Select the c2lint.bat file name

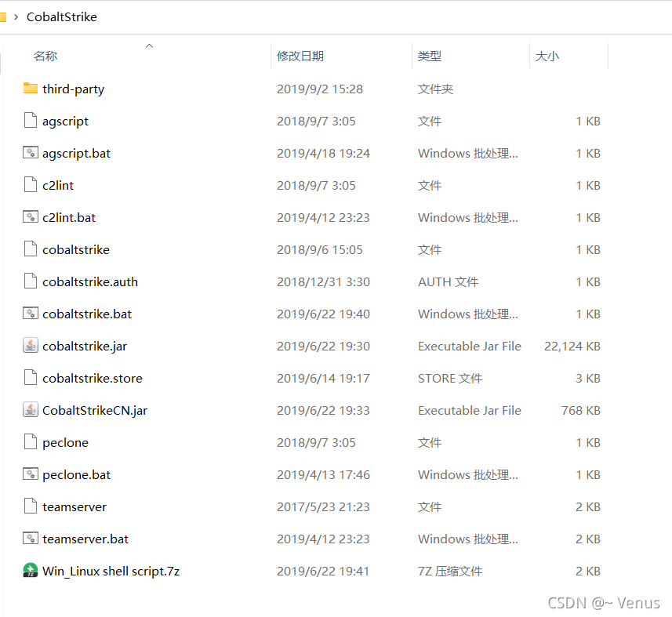coord(69,218)
